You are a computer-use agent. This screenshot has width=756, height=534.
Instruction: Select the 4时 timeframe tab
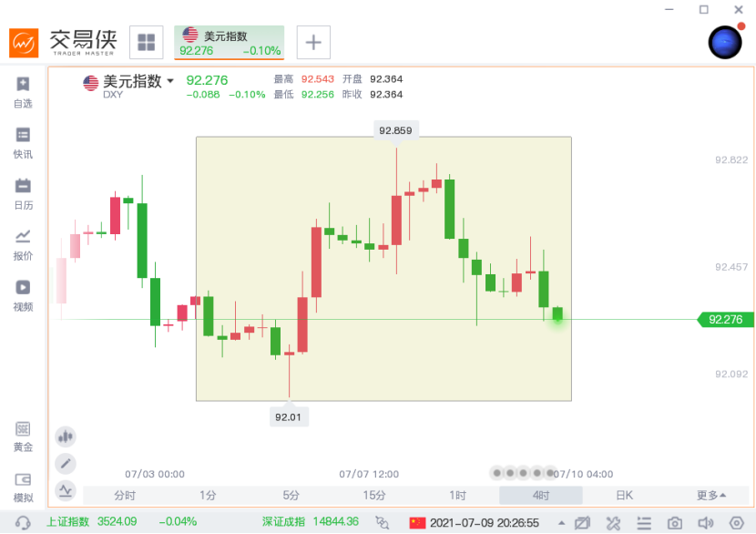541,496
